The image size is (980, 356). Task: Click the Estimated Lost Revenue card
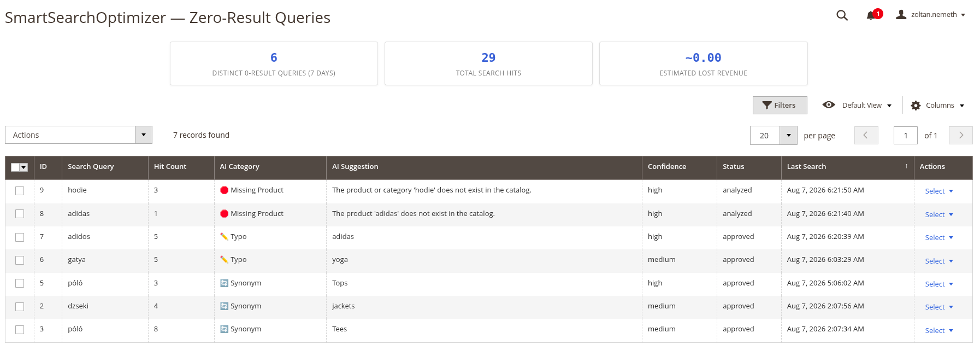click(x=703, y=63)
